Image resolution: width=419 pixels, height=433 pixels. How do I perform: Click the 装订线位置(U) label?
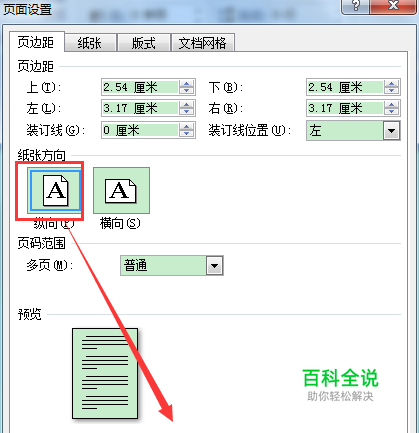pos(250,130)
